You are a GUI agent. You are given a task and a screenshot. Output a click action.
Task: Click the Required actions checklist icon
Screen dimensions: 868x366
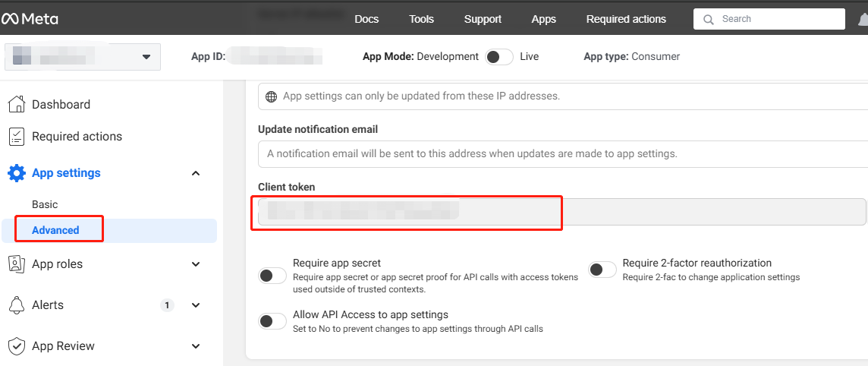click(x=17, y=137)
